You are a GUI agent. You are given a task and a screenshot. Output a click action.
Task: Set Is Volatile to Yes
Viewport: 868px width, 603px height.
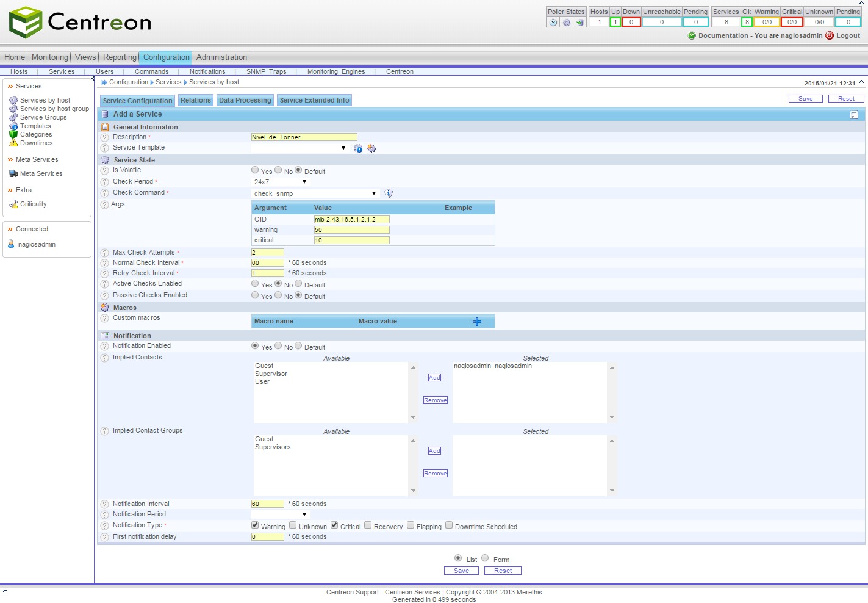click(x=255, y=170)
